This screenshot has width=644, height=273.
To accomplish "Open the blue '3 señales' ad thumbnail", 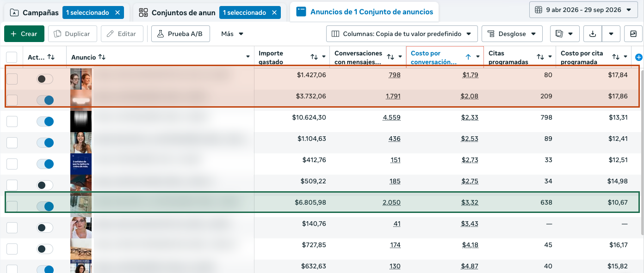I will (x=81, y=164).
